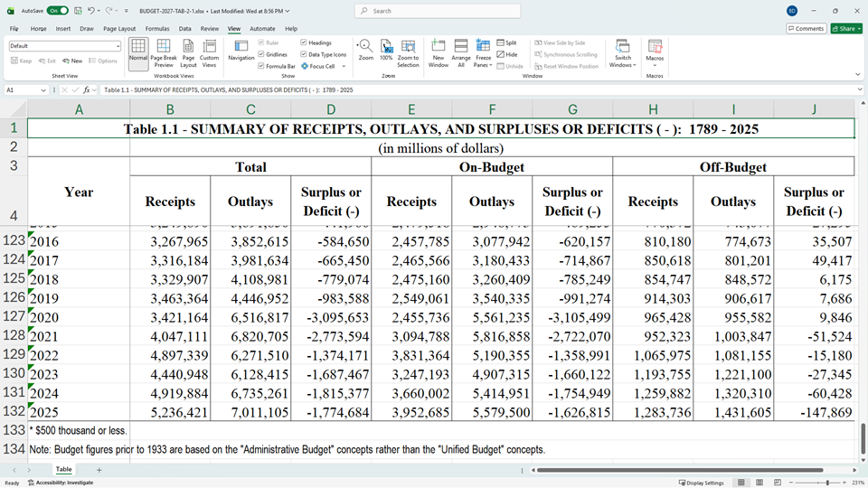Switch to Page Layout workbook view
The width and height of the screenshot is (868, 488).
(188, 52)
